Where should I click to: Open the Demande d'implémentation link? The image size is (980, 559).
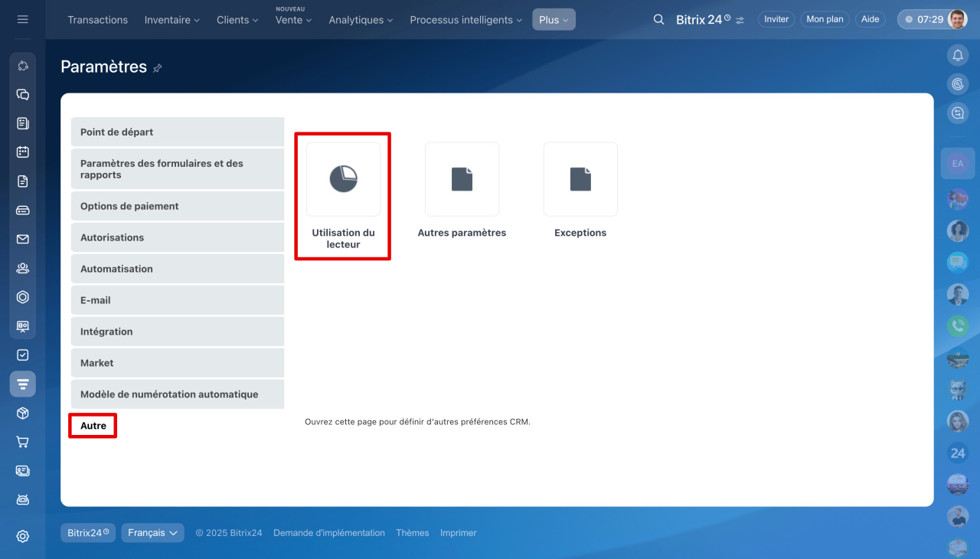coord(328,533)
